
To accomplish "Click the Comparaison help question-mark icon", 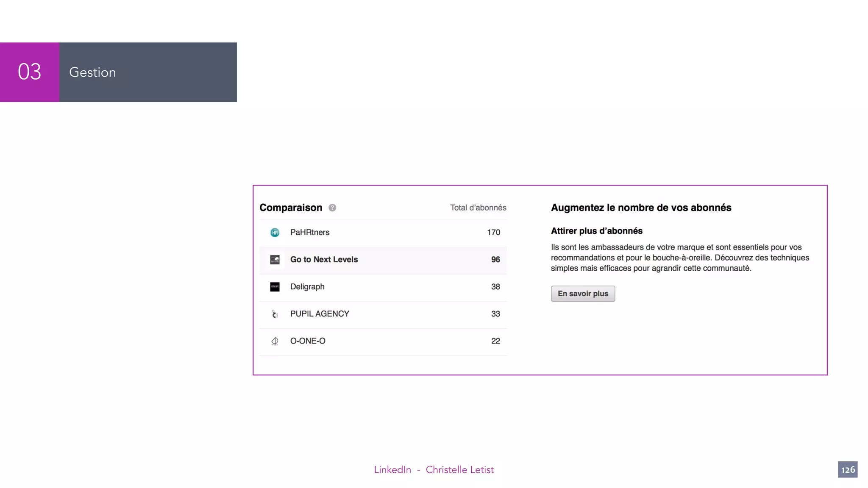I will 332,208.
